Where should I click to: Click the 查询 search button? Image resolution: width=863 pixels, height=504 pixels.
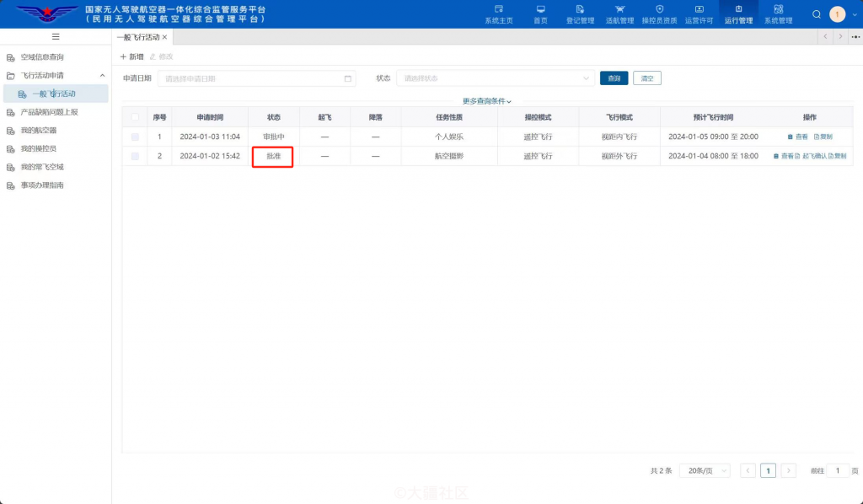click(x=614, y=78)
